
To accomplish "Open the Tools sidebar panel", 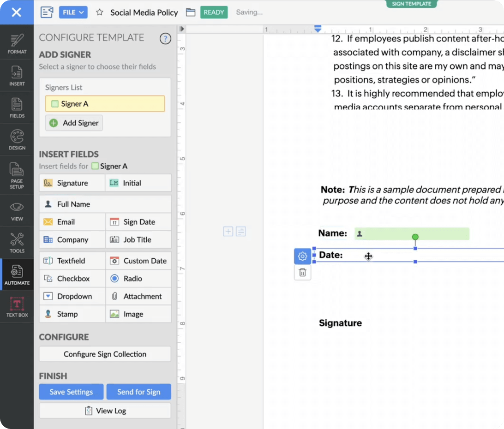I will pos(17,242).
